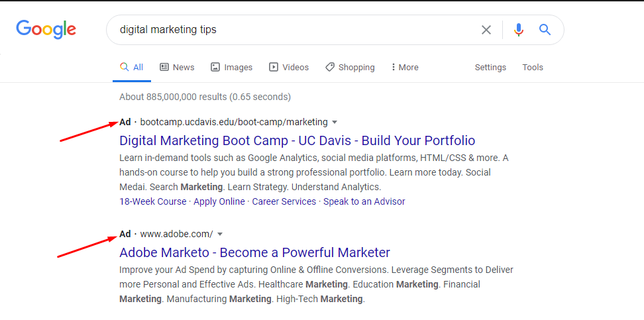Follow the Apply Online sitelink
Viewport: 644px width, 320px height.
point(219,201)
